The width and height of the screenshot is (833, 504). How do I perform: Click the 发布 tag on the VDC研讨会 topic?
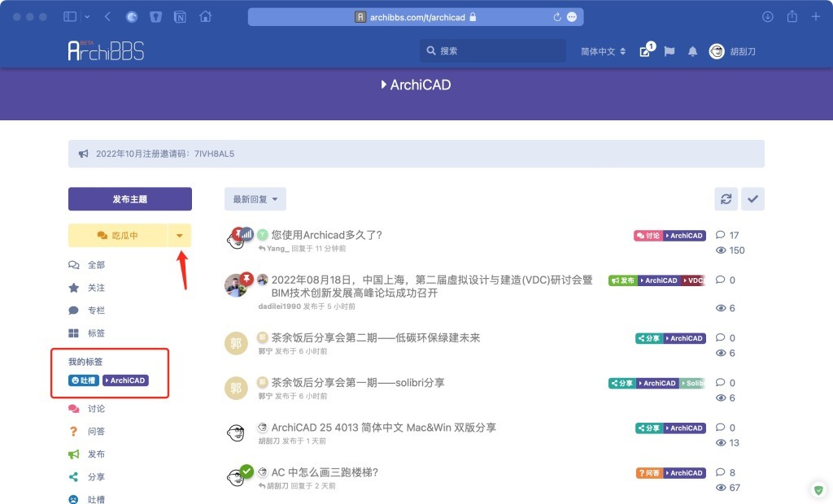point(622,280)
